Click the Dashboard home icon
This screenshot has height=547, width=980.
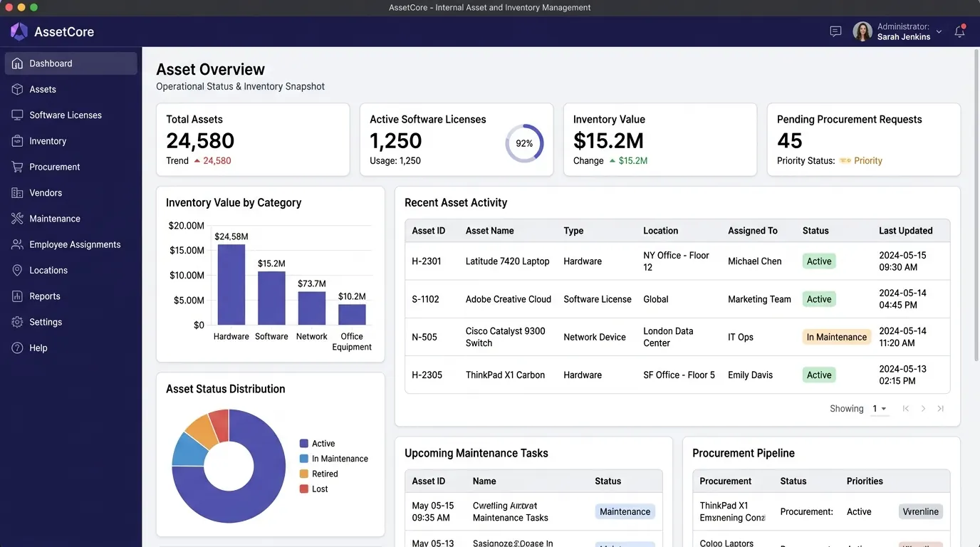click(17, 63)
